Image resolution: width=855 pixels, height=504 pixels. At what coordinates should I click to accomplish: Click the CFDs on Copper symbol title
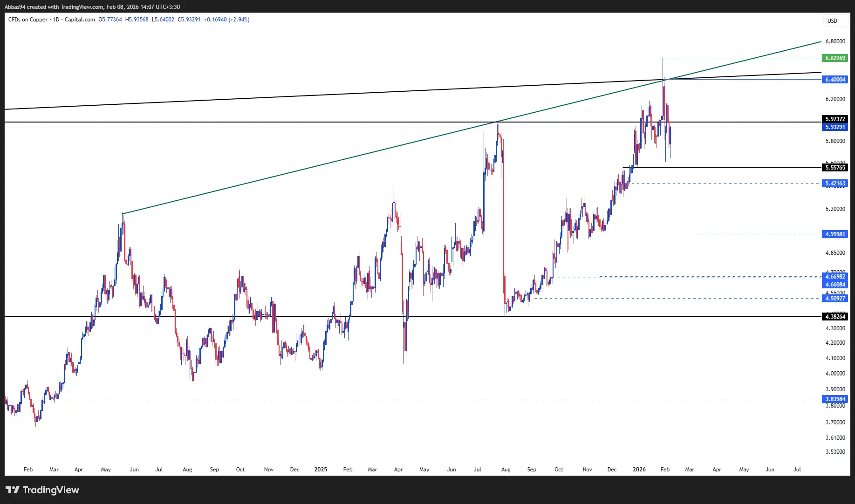click(x=28, y=20)
